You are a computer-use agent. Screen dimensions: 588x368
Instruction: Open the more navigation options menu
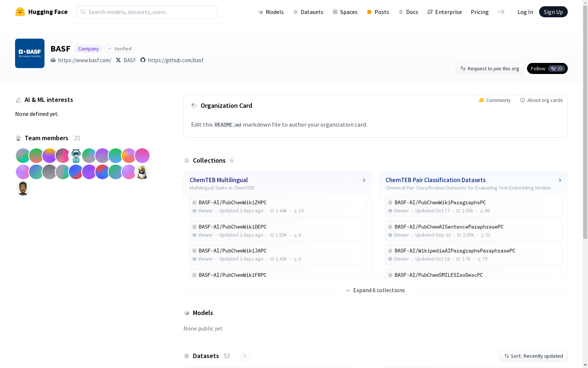pyautogui.click(x=501, y=12)
